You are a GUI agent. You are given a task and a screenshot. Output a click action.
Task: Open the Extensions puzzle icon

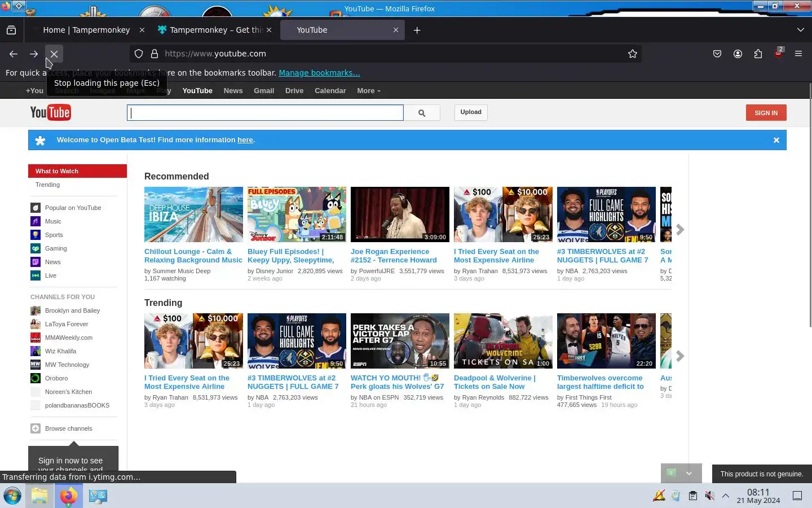coord(758,54)
